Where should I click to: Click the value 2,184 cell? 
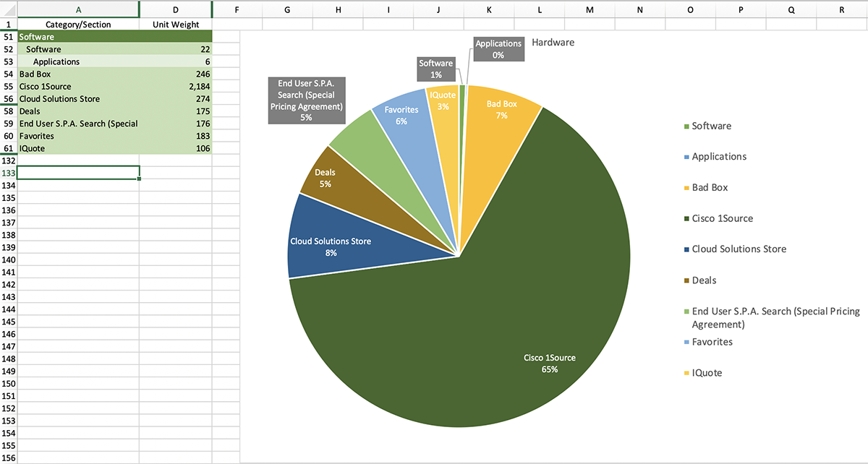(176, 87)
